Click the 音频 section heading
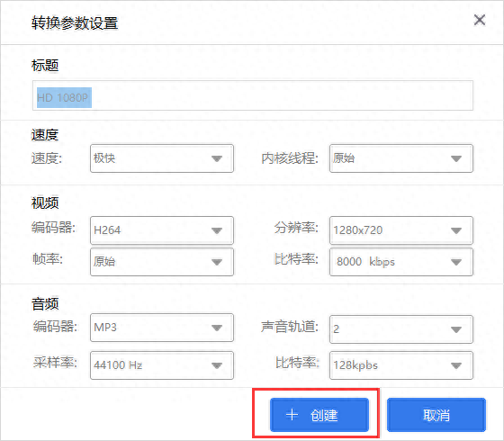This screenshot has height=441, width=504. click(45, 304)
